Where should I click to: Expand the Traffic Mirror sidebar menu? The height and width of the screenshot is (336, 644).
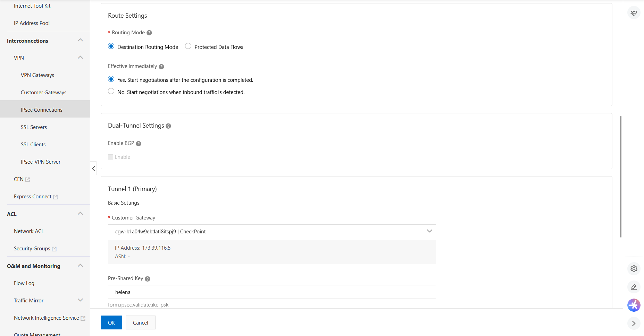coord(80,300)
